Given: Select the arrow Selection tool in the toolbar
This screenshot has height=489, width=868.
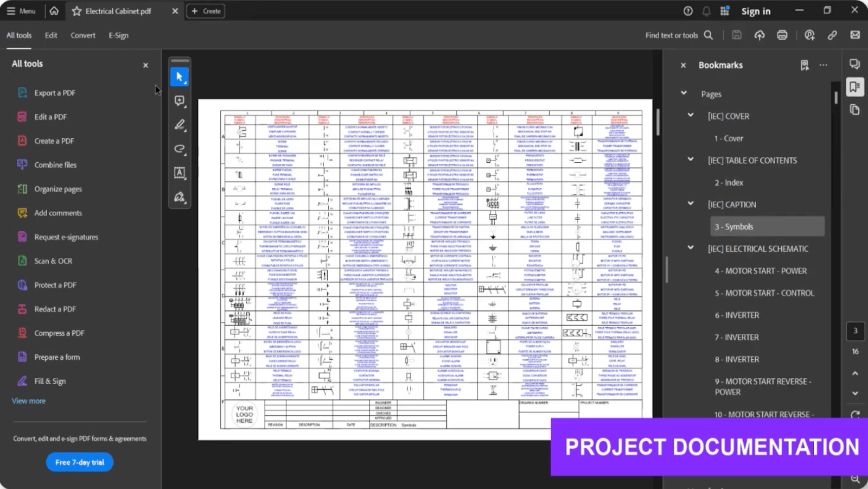Looking at the screenshot, I should (x=180, y=77).
